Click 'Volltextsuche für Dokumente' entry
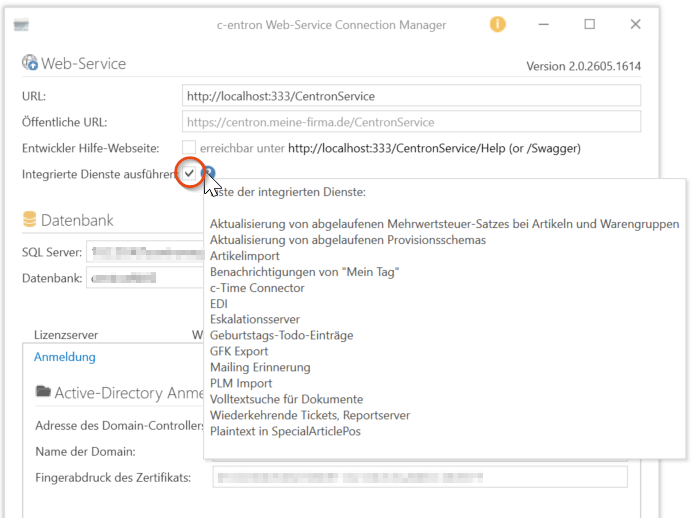The height and width of the screenshot is (518, 700). [287, 399]
